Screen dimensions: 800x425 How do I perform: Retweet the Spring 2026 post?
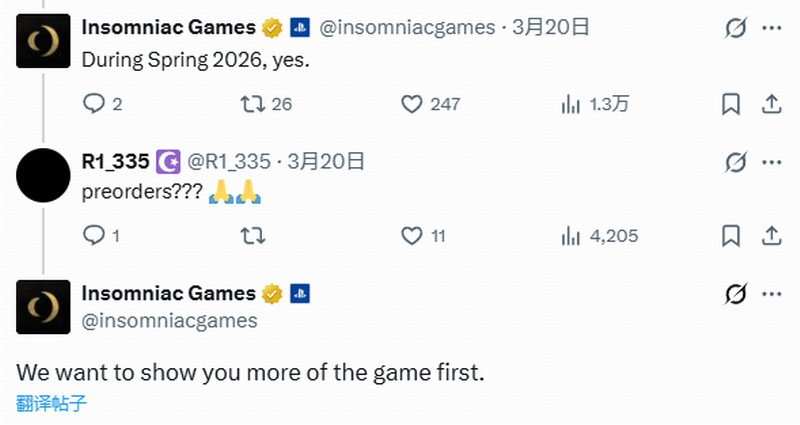[x=253, y=103]
